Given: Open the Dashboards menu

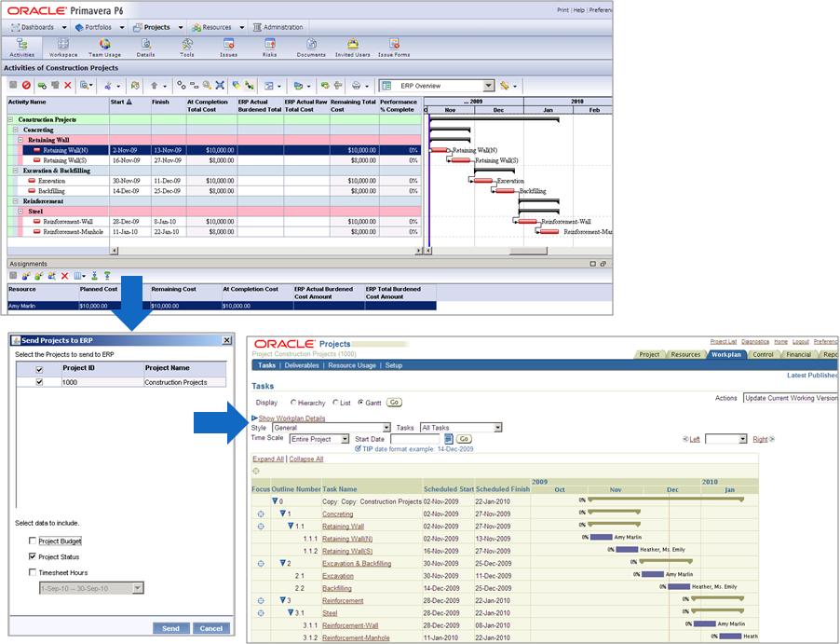Looking at the screenshot, I should pyautogui.click(x=38, y=27).
